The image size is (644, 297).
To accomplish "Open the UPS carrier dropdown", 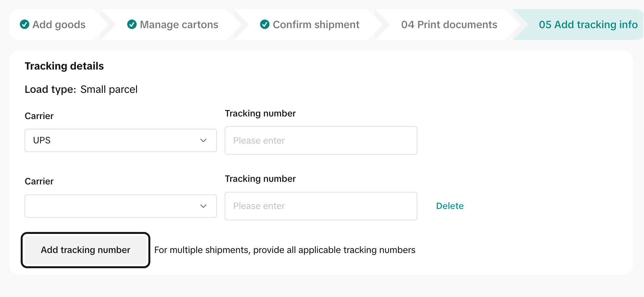I will click(x=121, y=140).
